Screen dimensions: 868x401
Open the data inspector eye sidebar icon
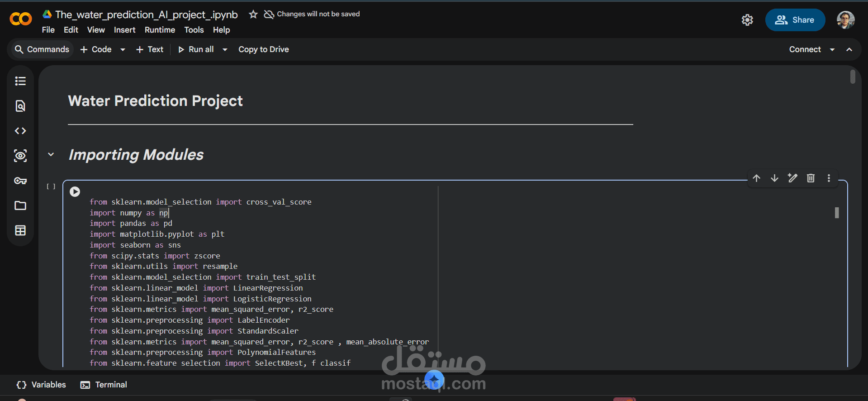(20, 156)
